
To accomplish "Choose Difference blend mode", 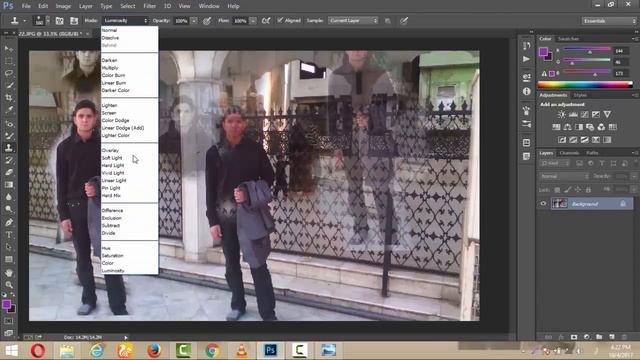I will (x=112, y=210).
